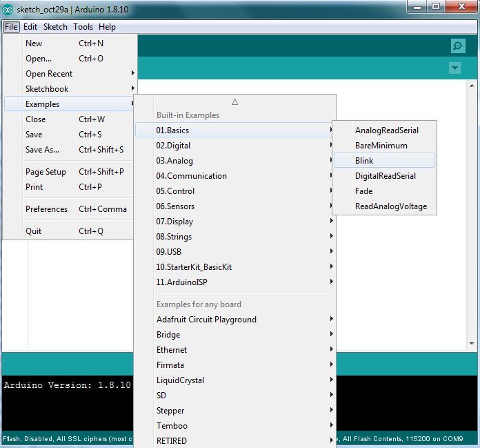Open the Tools menu
The height and width of the screenshot is (448, 480).
[83, 27]
